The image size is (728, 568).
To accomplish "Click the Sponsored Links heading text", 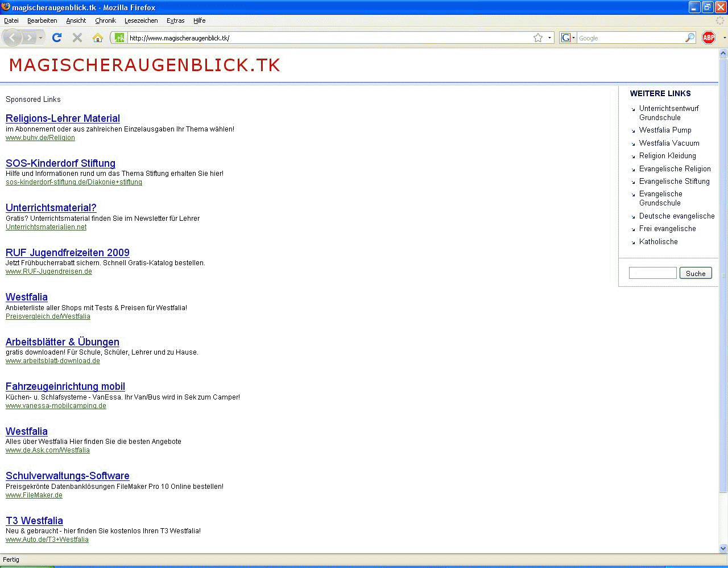I will (33, 99).
